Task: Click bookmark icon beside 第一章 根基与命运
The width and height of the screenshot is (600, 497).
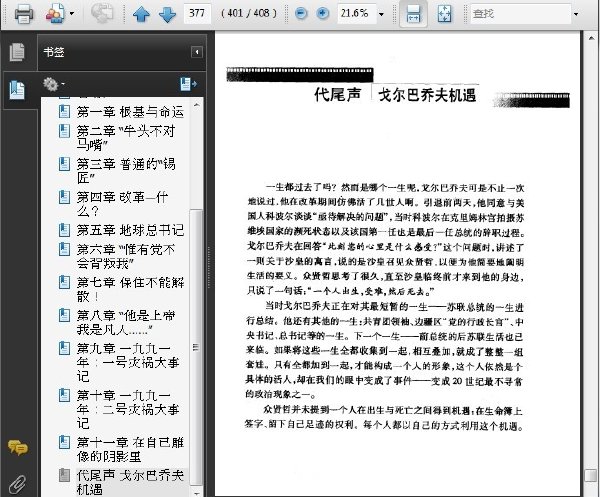Action: pos(64,111)
